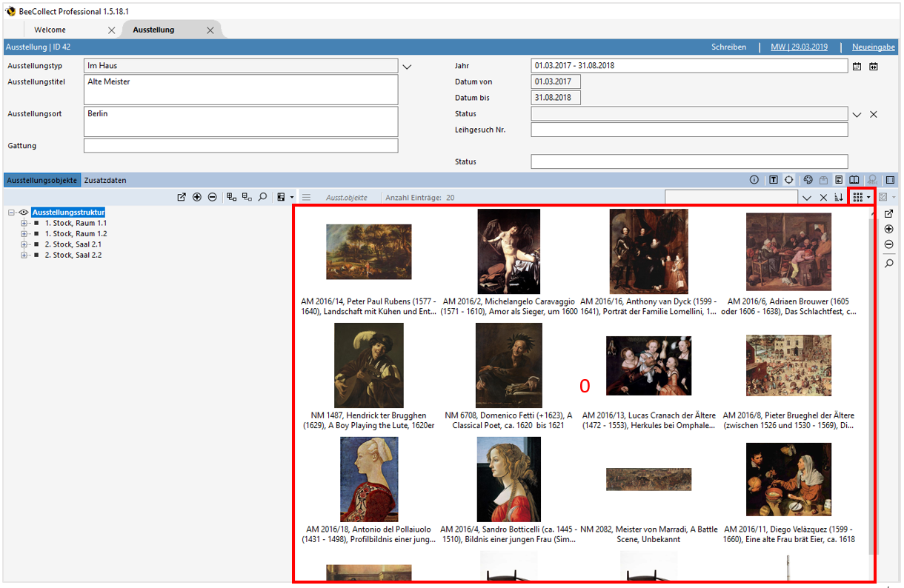Click the calendar icon beside Jahr field

coord(857,66)
